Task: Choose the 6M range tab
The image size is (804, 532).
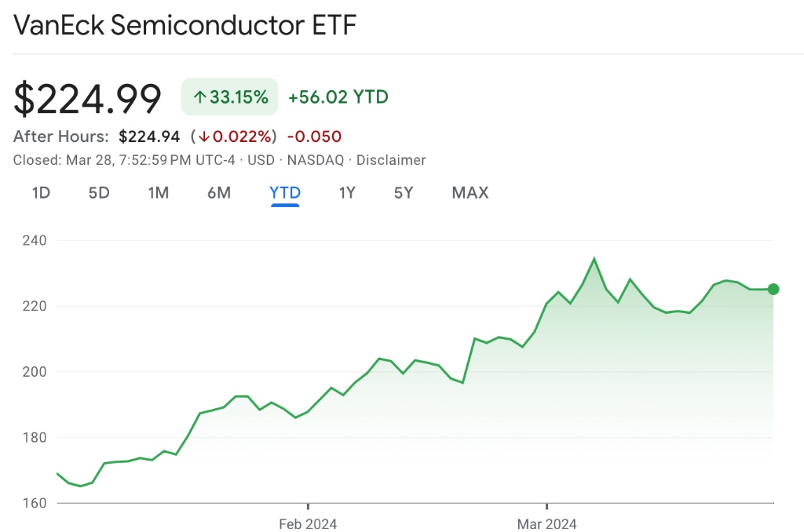Action: [x=219, y=192]
